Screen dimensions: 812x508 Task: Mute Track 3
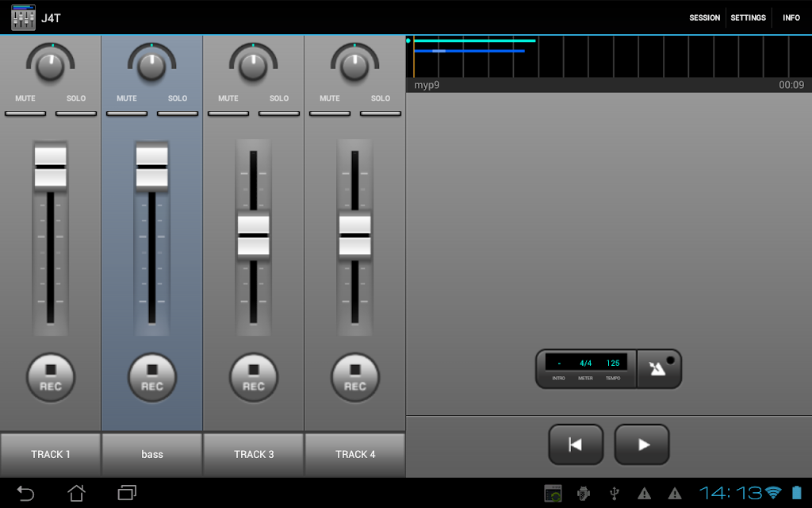point(228,113)
